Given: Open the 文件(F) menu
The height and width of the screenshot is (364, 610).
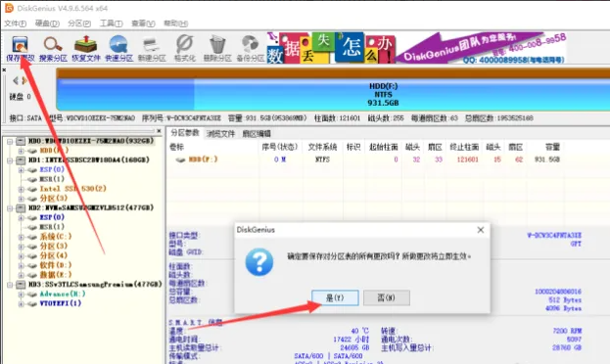Looking at the screenshot, I should tap(15, 23).
